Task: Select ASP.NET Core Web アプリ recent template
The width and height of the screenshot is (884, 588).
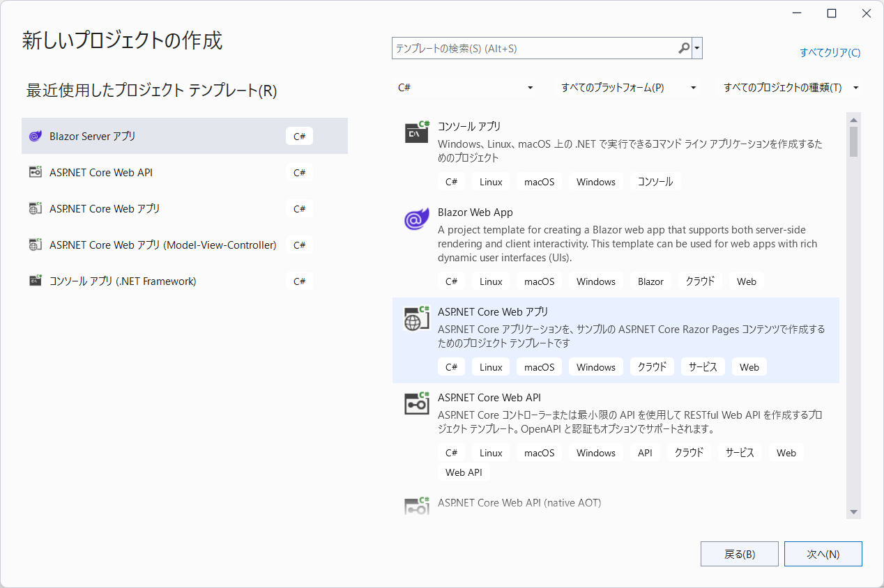Action: (185, 209)
